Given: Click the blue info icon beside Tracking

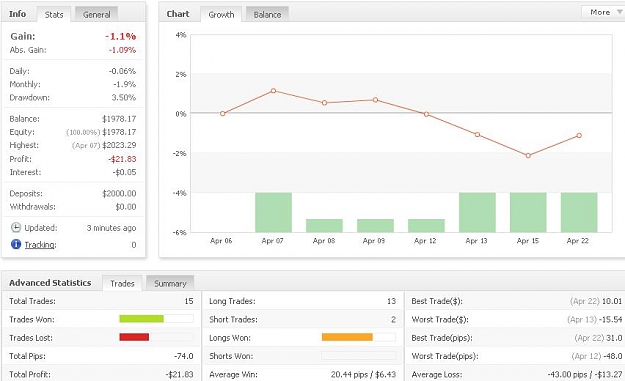Looking at the screenshot, I should pyautogui.click(x=16, y=244).
